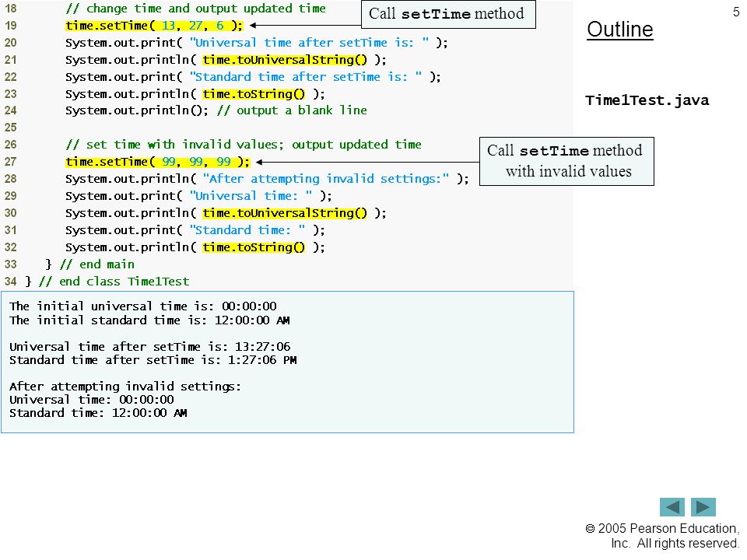
Task: Select the comment on line 18
Action: (196, 9)
